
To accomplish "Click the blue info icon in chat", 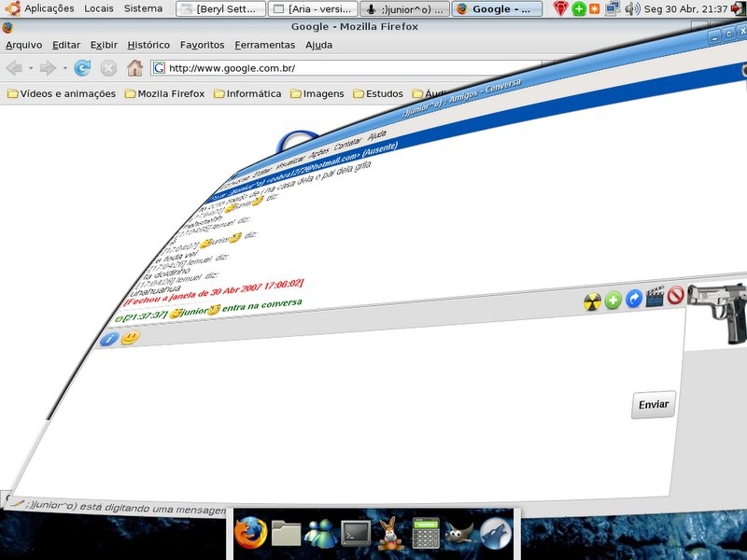I will 109,339.
